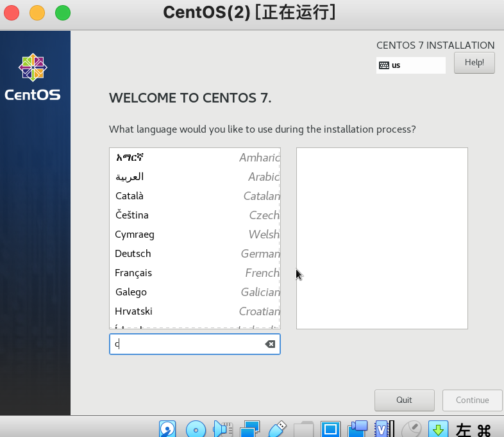Select Français (French) language
Screen dimensions: 504x437
tap(195, 273)
